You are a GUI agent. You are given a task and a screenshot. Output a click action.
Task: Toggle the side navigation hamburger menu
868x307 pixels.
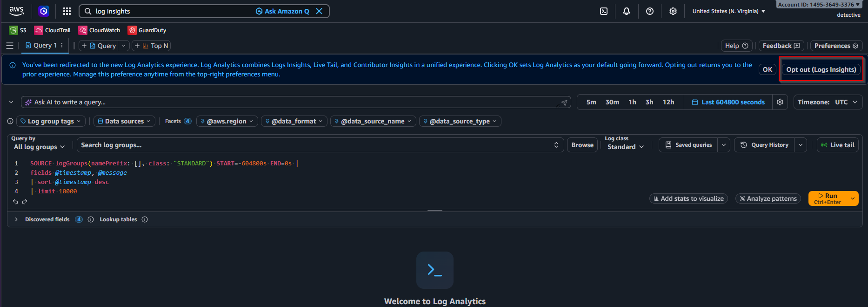10,46
